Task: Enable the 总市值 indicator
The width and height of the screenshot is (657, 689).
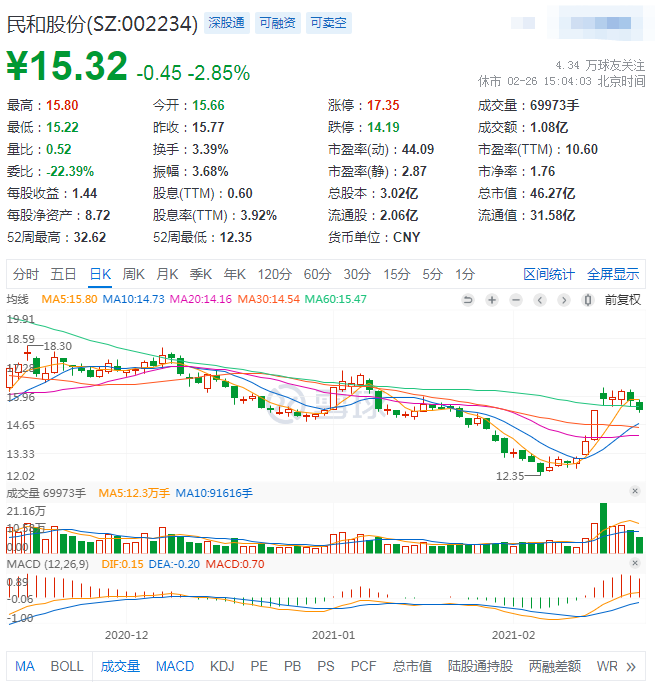Action: pos(412,667)
